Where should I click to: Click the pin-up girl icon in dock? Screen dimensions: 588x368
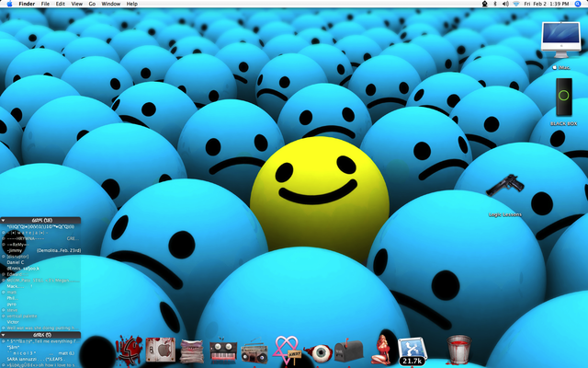pos(382,350)
